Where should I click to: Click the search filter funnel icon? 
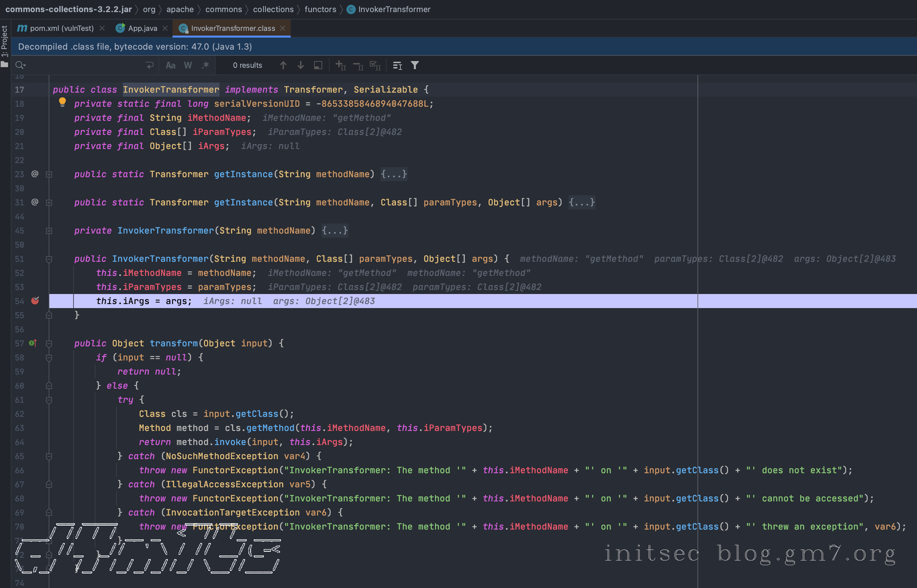click(x=415, y=65)
